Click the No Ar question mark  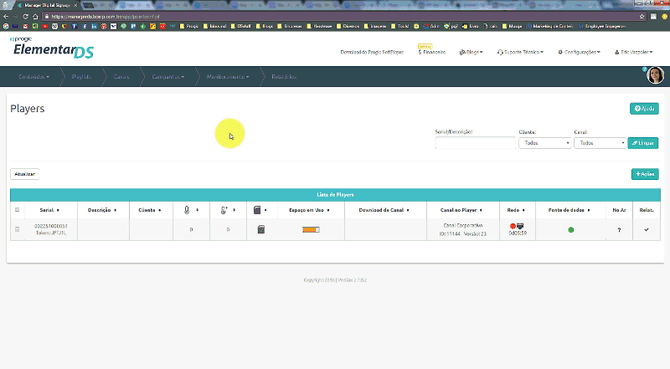[619, 230]
